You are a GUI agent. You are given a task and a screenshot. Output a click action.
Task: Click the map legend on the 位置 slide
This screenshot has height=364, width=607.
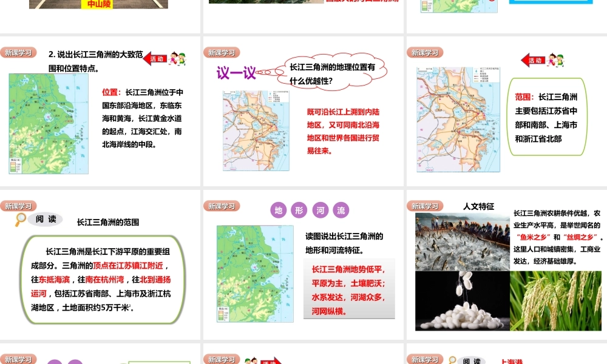(x=15, y=166)
